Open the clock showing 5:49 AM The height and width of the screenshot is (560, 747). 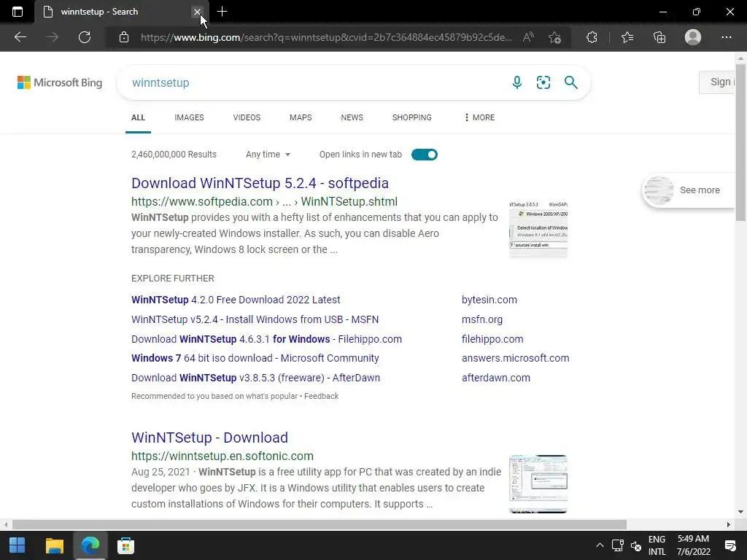click(693, 545)
